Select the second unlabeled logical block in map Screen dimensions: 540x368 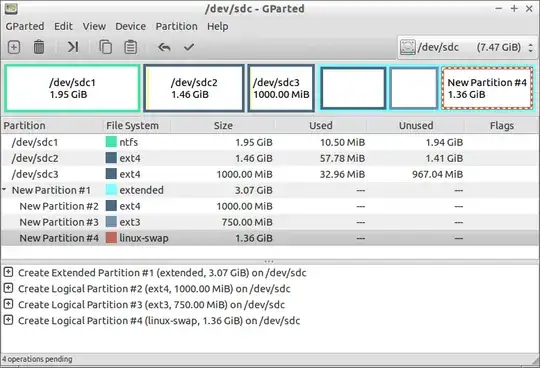(x=414, y=88)
